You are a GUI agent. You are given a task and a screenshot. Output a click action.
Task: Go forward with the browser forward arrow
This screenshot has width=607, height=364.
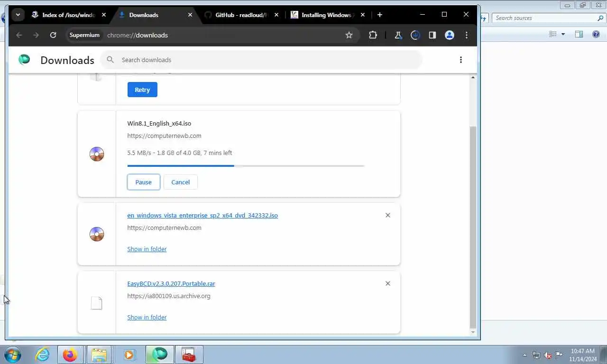(36, 35)
